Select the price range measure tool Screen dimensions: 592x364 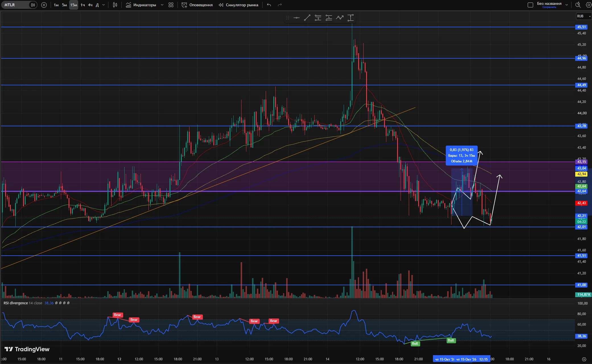[x=350, y=18]
